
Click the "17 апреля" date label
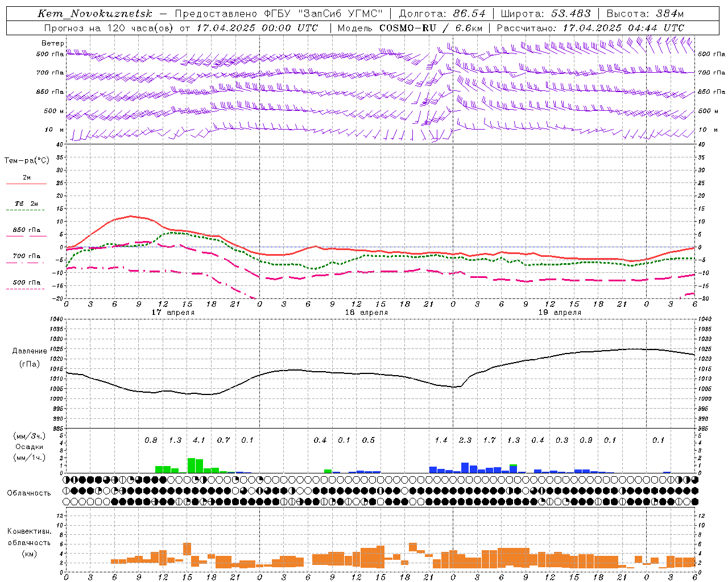[x=173, y=313]
